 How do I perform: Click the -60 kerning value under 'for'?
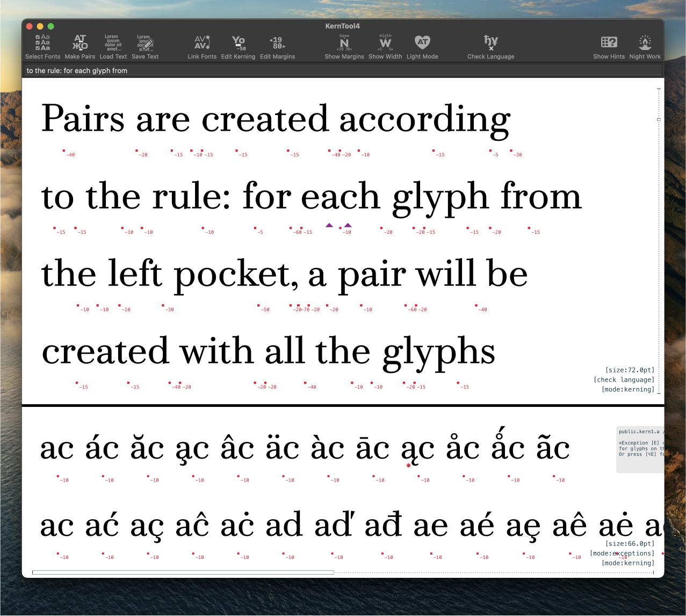point(298,232)
